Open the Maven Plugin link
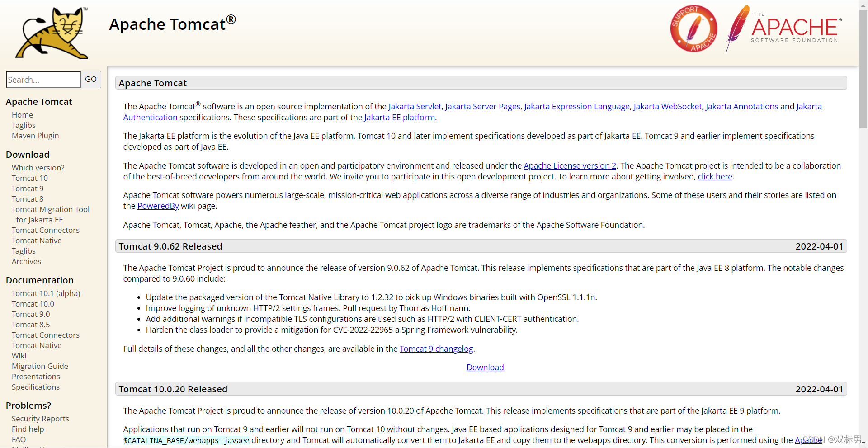Image resolution: width=868 pixels, height=448 pixels. click(x=35, y=136)
